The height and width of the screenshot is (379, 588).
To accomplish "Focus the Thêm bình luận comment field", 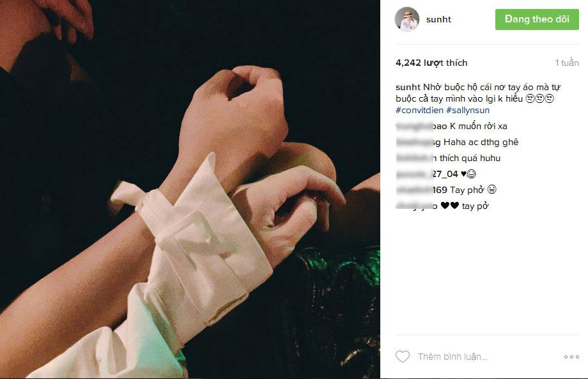I will (488, 357).
